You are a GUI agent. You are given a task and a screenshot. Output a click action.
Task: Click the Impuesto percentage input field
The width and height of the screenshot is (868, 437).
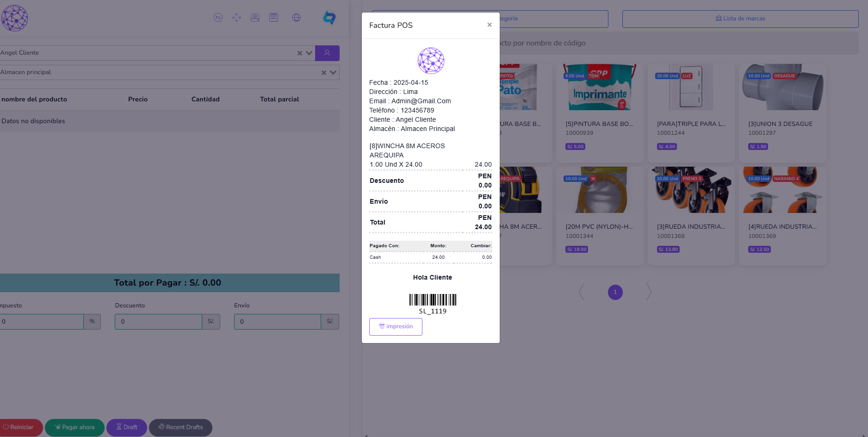pyautogui.click(x=41, y=322)
